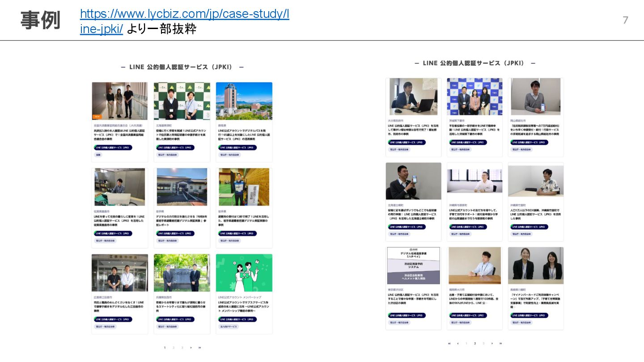Open JA共済連 case photo with NEW badge
The width and height of the screenshot is (644, 362).
pyautogui.click(x=120, y=101)
